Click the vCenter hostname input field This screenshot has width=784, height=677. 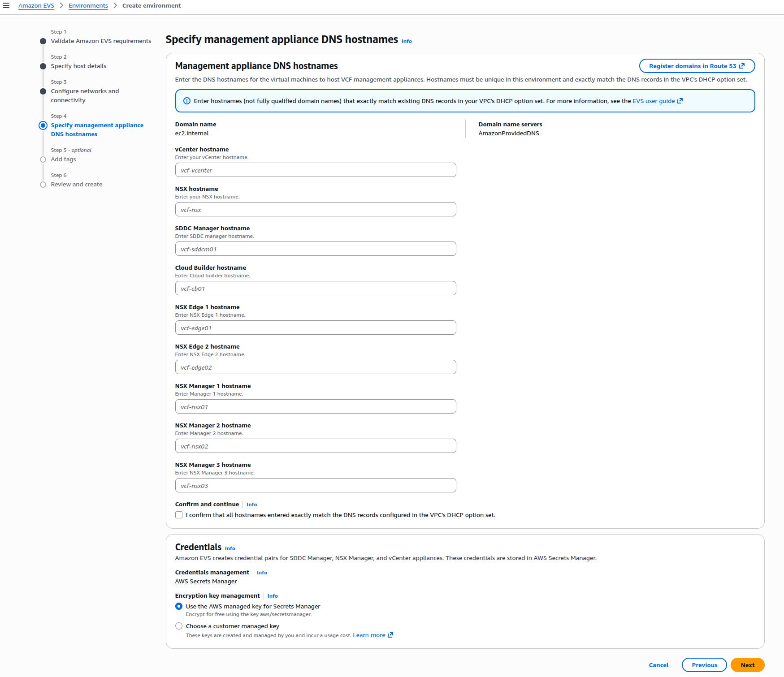click(x=315, y=170)
